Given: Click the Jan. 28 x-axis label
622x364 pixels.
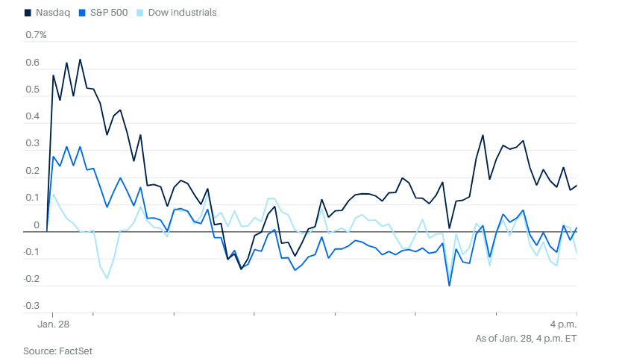Looking at the screenshot, I should pos(53,325).
